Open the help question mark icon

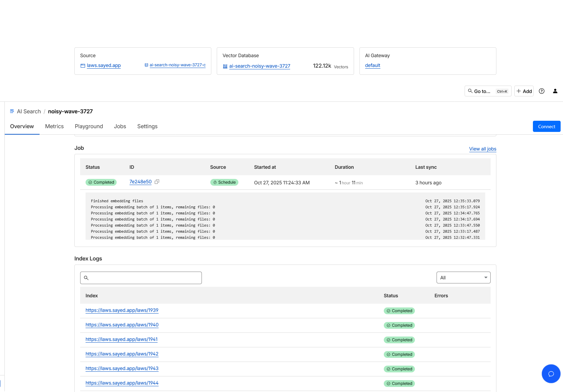541,91
